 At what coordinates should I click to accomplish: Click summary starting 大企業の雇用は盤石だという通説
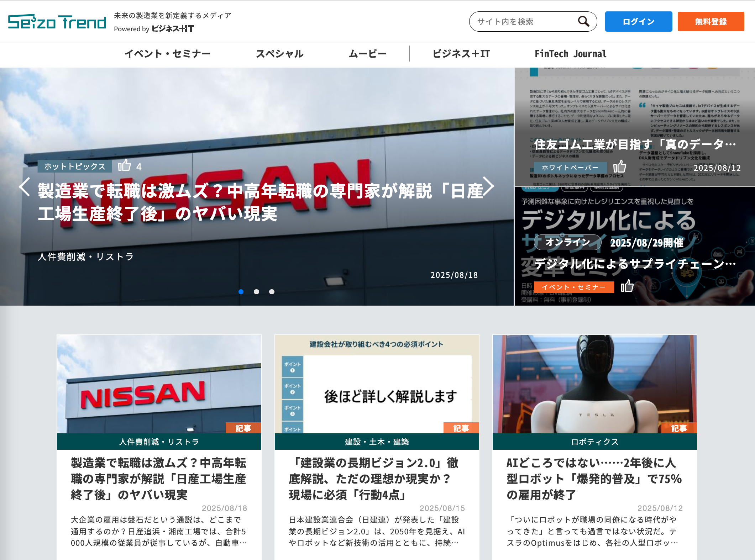(x=159, y=531)
